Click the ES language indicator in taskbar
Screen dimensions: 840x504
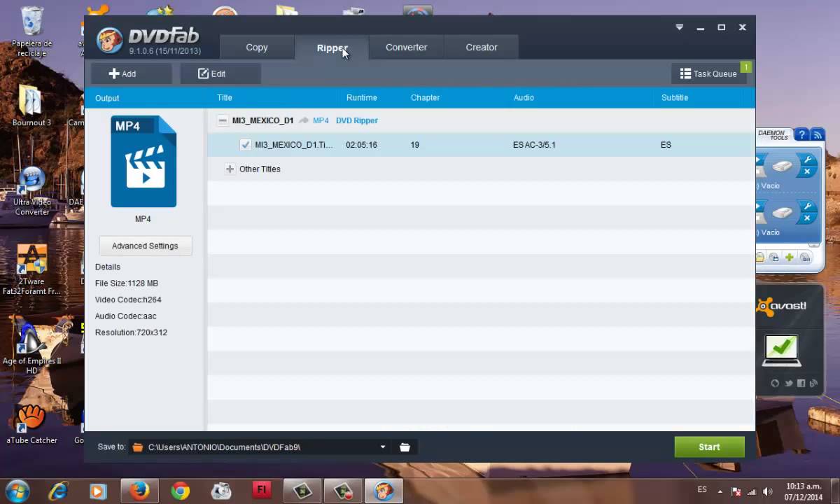pos(702,489)
